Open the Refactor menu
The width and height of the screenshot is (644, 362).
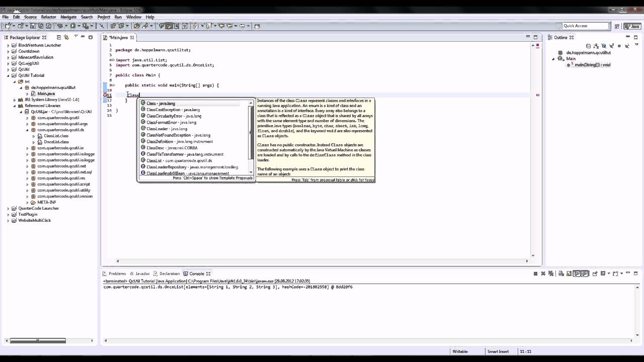click(x=48, y=17)
